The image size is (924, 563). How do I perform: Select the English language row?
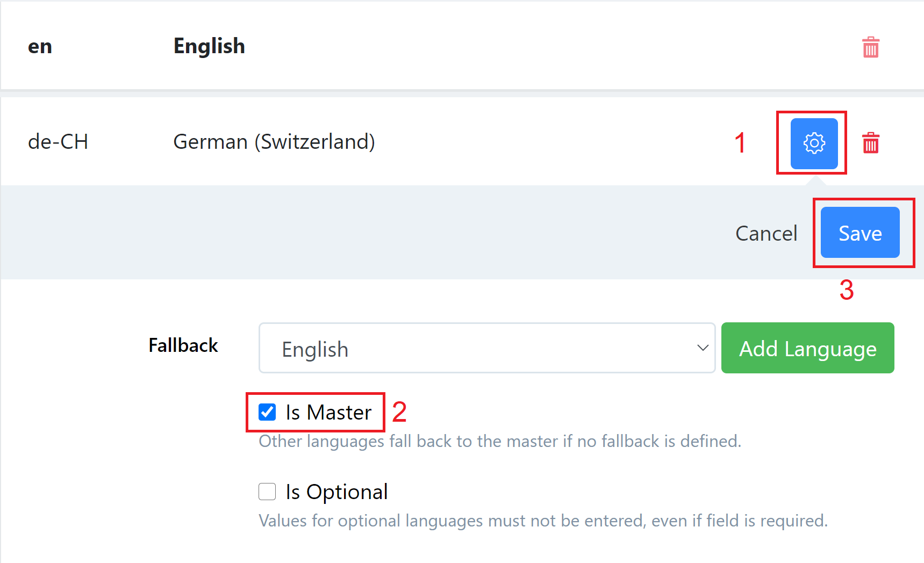(462, 46)
